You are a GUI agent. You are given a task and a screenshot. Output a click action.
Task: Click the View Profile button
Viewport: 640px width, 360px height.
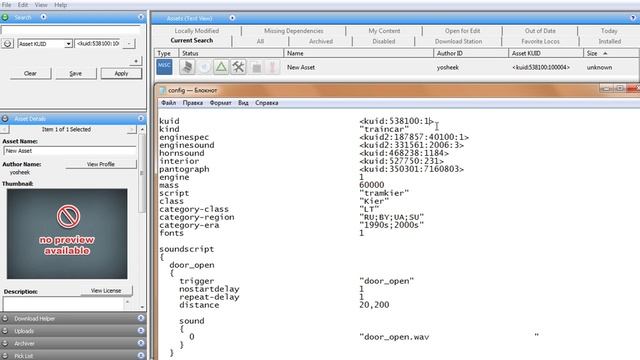tap(101, 164)
